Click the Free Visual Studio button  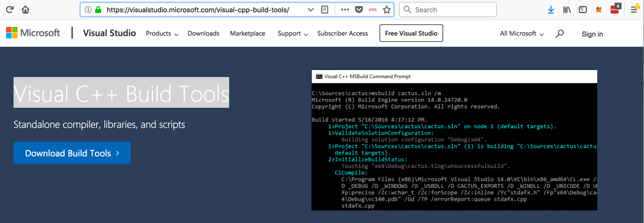411,33
